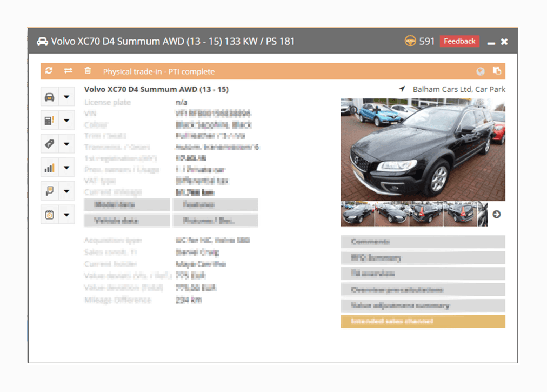Expand the third grey section bar
The image size is (547, 392).
point(423,274)
